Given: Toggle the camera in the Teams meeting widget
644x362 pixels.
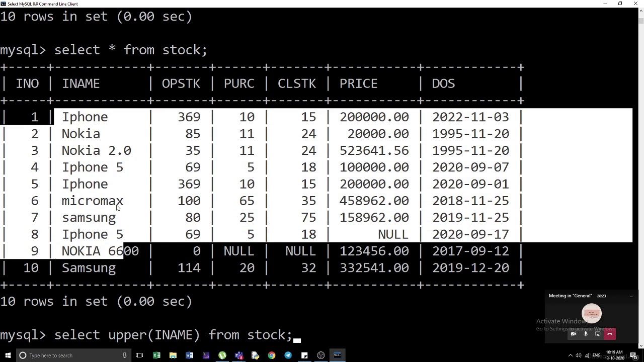Looking at the screenshot, I should pos(574,334).
